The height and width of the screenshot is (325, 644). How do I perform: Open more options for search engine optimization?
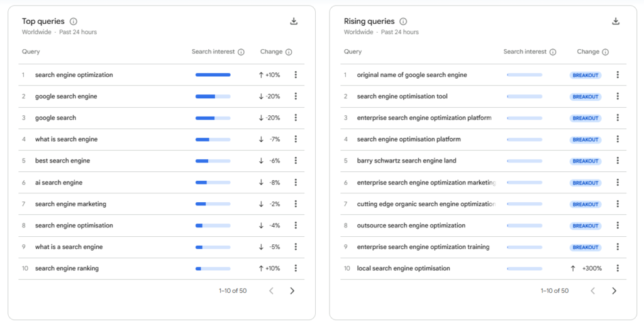pyautogui.click(x=296, y=75)
